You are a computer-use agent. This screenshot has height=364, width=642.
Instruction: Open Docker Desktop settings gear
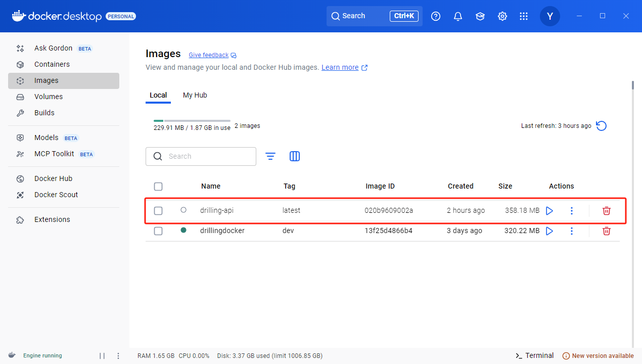click(502, 16)
